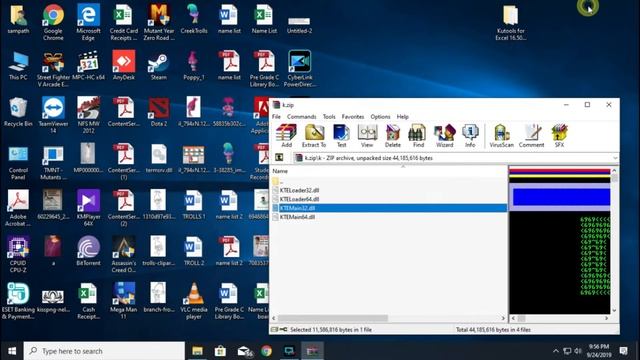The height and width of the screenshot is (360, 640).
Task: Select the Kutools for Excel folder
Action: (x=511, y=23)
